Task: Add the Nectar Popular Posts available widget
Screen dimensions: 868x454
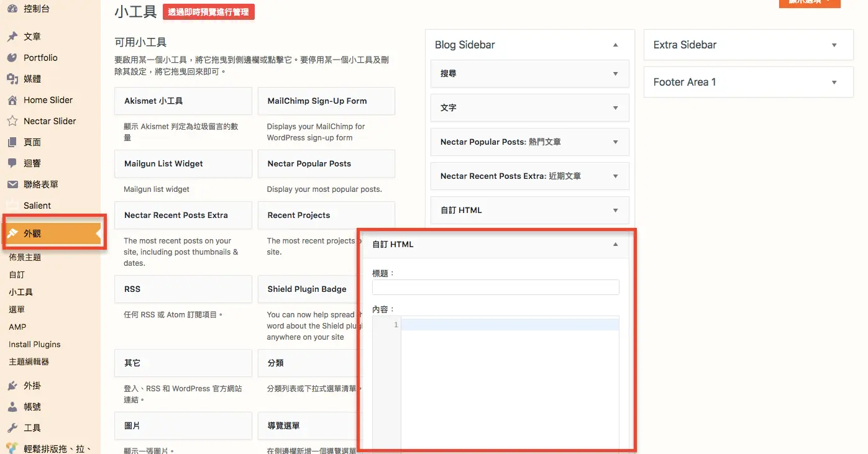Action: (x=326, y=163)
